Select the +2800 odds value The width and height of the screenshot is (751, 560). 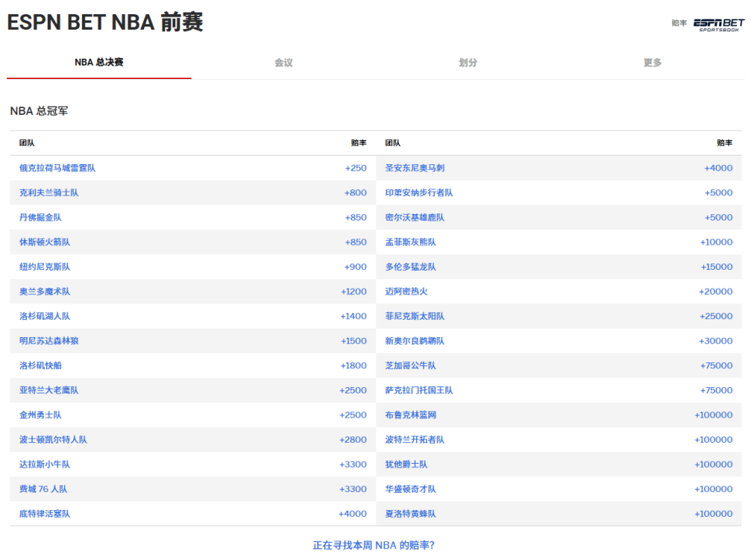(x=353, y=440)
